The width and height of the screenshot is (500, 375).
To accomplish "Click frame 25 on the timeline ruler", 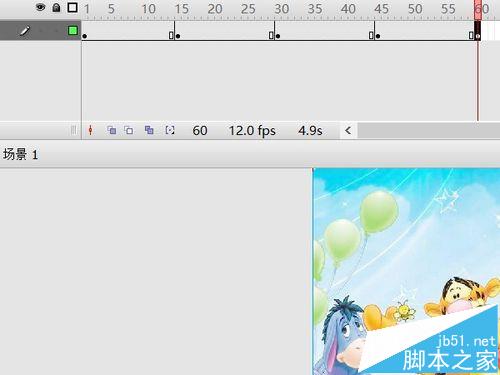I will click(x=248, y=9).
